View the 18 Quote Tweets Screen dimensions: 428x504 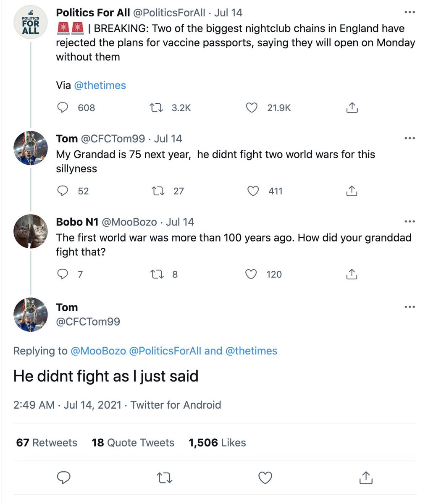pyautogui.click(x=133, y=443)
